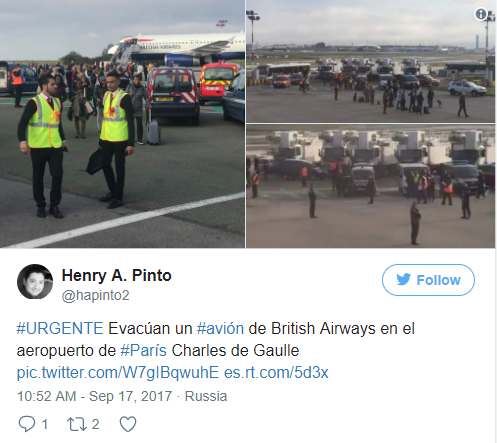The width and height of the screenshot is (497, 443).
Task: Click the retweet arrows icon
Action: click(77, 425)
